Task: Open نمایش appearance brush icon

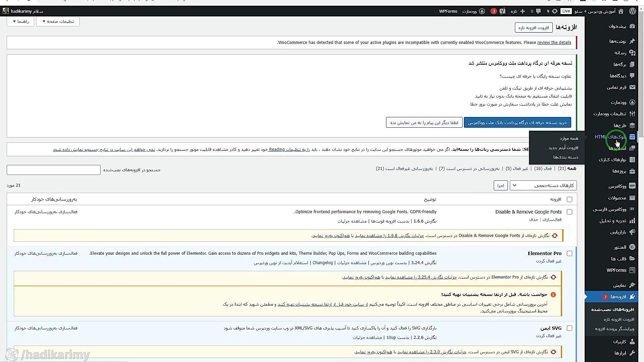Action: click(x=632, y=285)
